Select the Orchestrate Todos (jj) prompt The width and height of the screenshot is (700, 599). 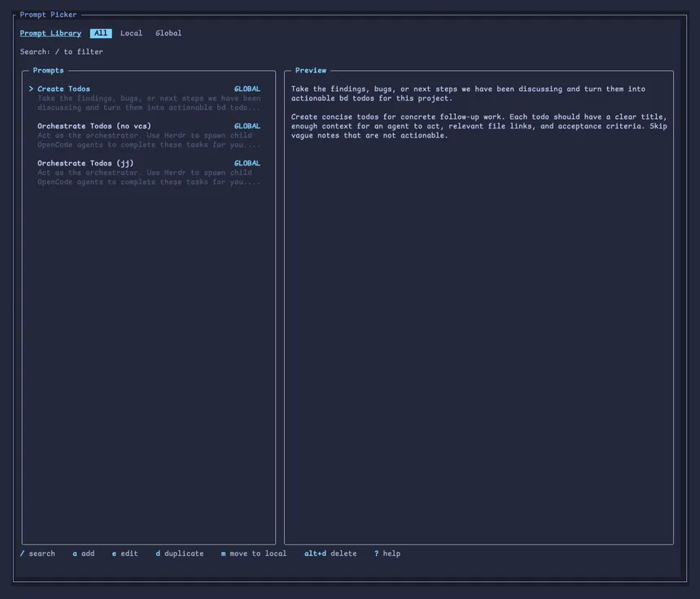click(85, 164)
